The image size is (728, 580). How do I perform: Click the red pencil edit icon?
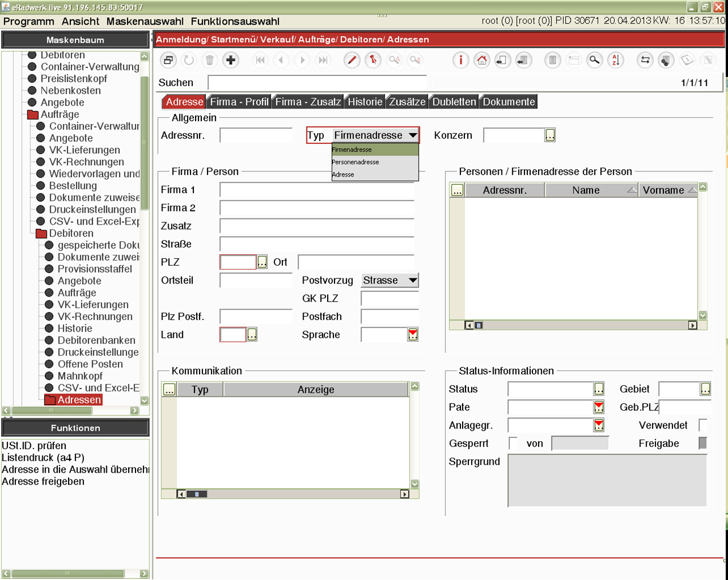[352, 60]
